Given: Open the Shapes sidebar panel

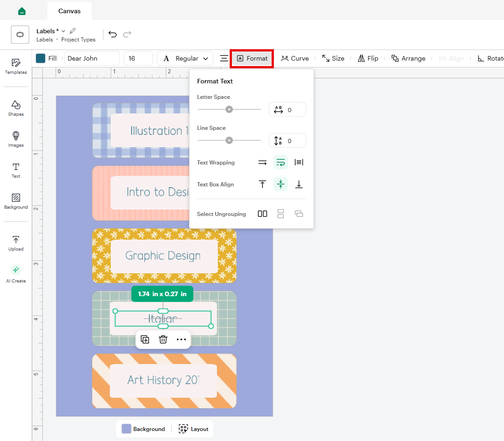Looking at the screenshot, I should click(16, 108).
